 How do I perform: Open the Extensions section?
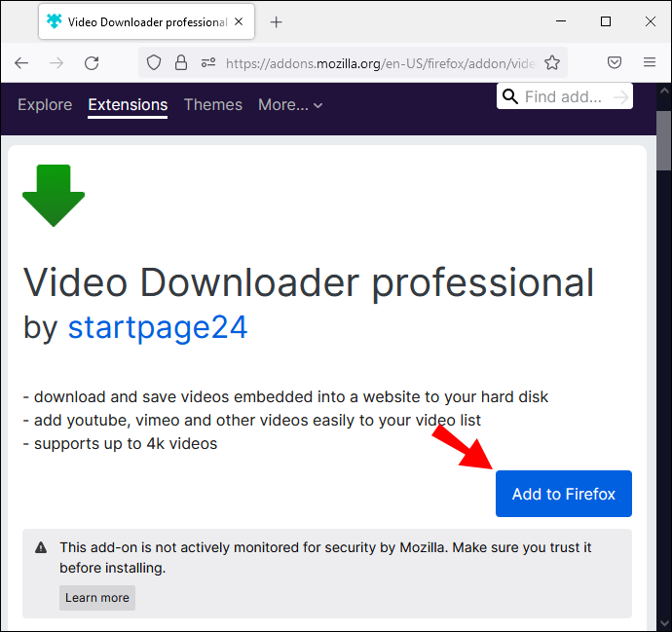pos(128,105)
